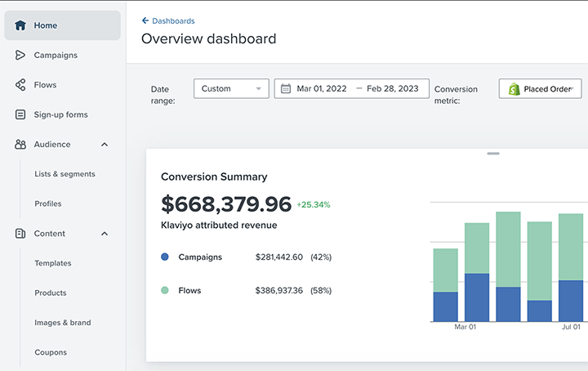Click the Audience people icon
This screenshot has height=371, width=588.
[20, 145]
